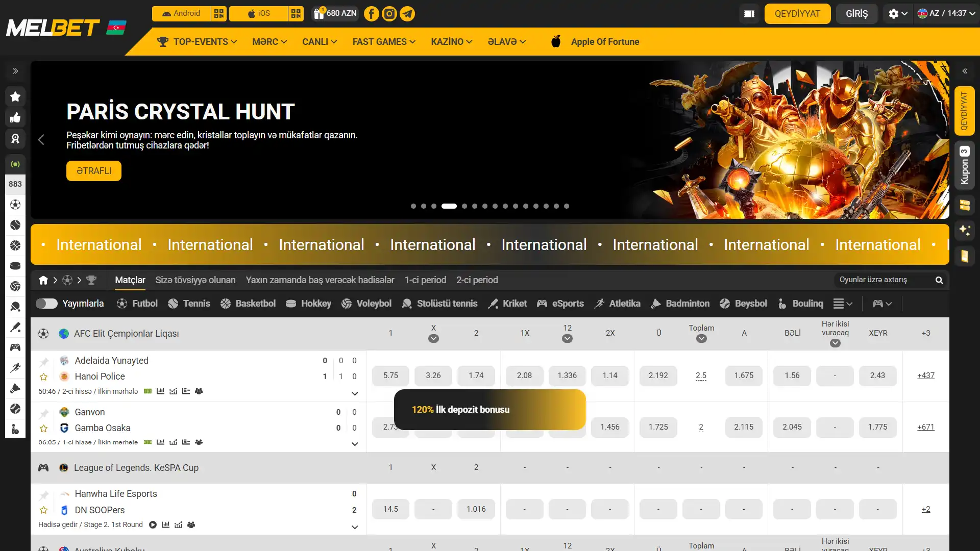
Task: Play the Hanwha Life Esports stream
Action: pos(153,525)
